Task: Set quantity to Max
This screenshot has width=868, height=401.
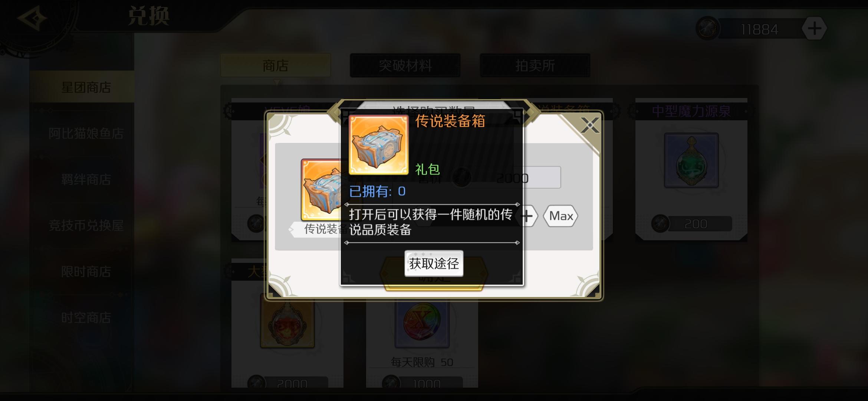Action: coord(560,216)
